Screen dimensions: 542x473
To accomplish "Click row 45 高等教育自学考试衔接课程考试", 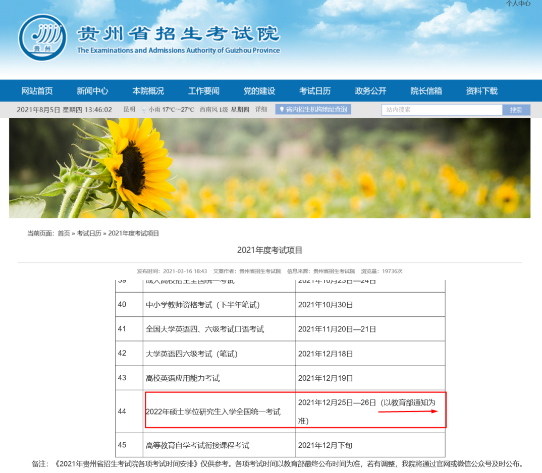I will point(219,445).
